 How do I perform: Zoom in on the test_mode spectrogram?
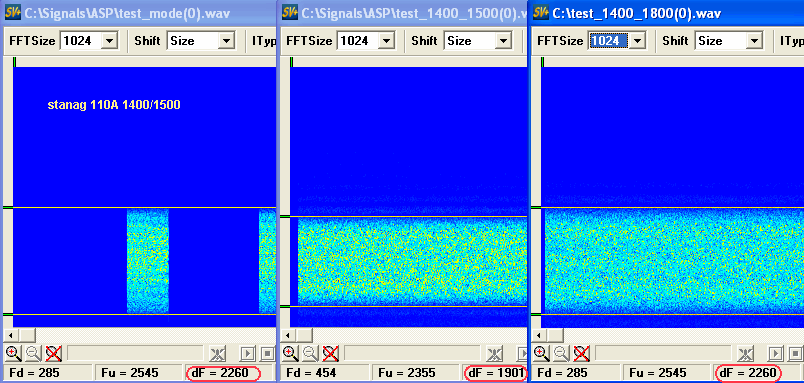(13, 353)
